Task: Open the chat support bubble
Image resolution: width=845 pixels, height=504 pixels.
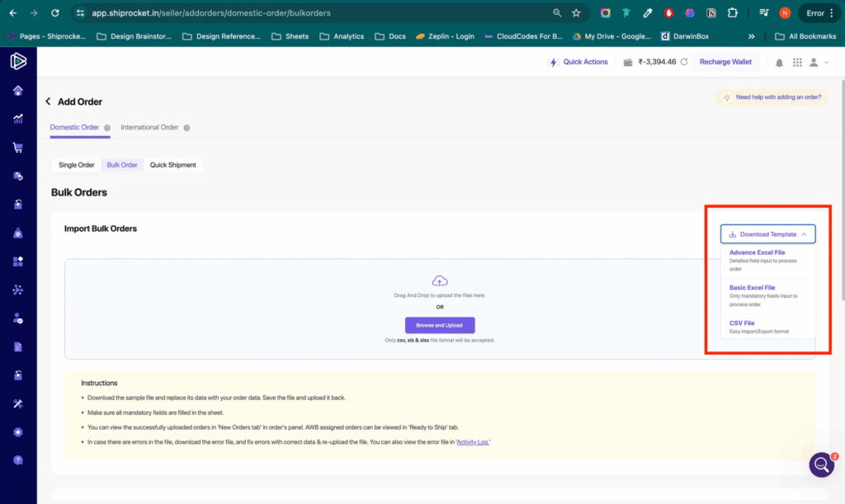Action: point(822,465)
